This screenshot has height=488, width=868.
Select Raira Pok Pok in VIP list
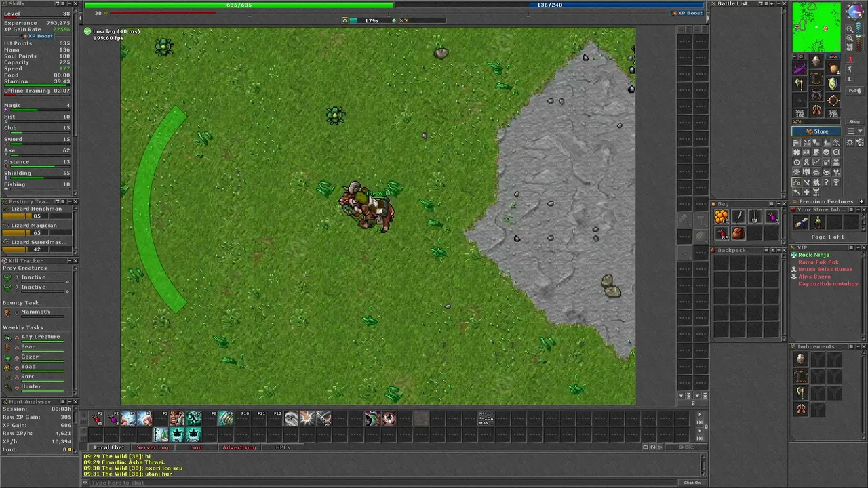pos(818,262)
